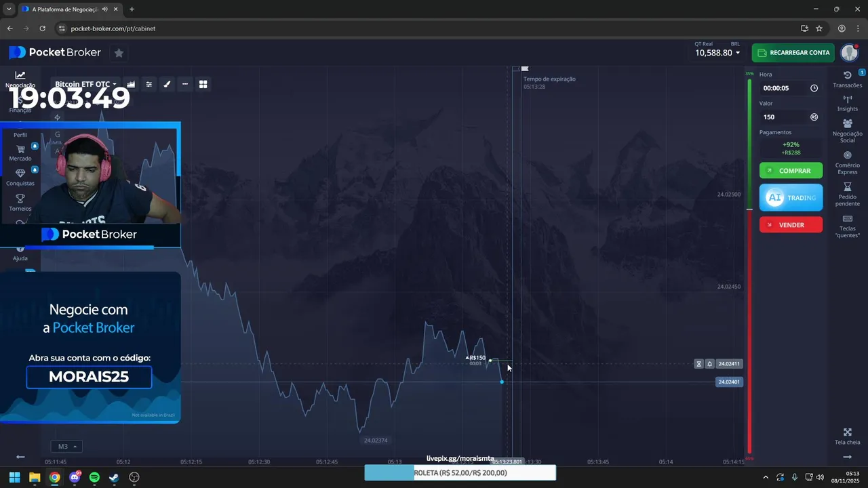Open the three-dots more options button

pyautogui.click(x=185, y=84)
